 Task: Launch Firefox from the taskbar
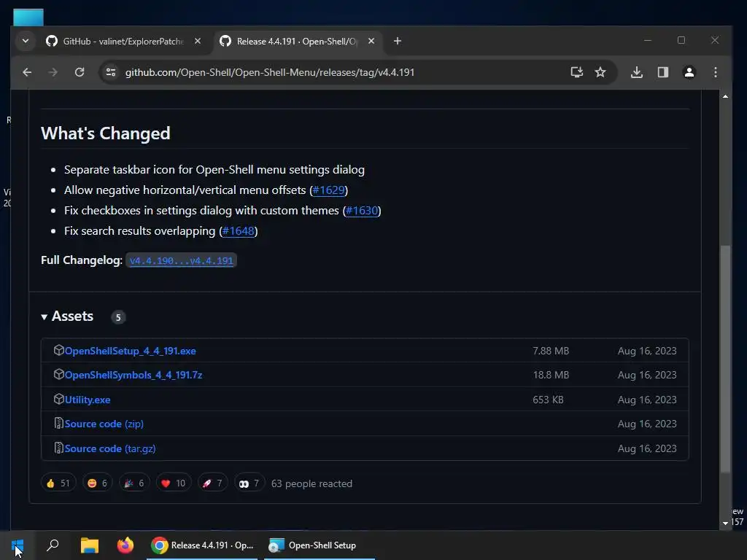[125, 545]
